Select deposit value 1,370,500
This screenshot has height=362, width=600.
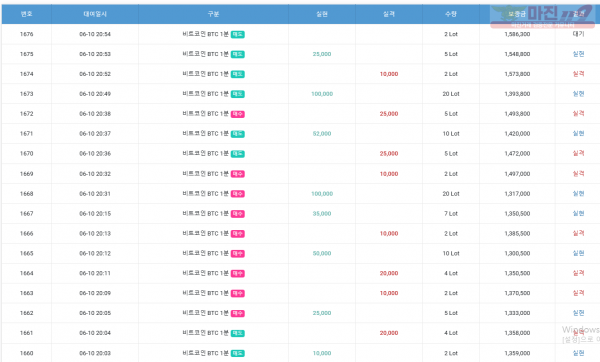click(517, 293)
